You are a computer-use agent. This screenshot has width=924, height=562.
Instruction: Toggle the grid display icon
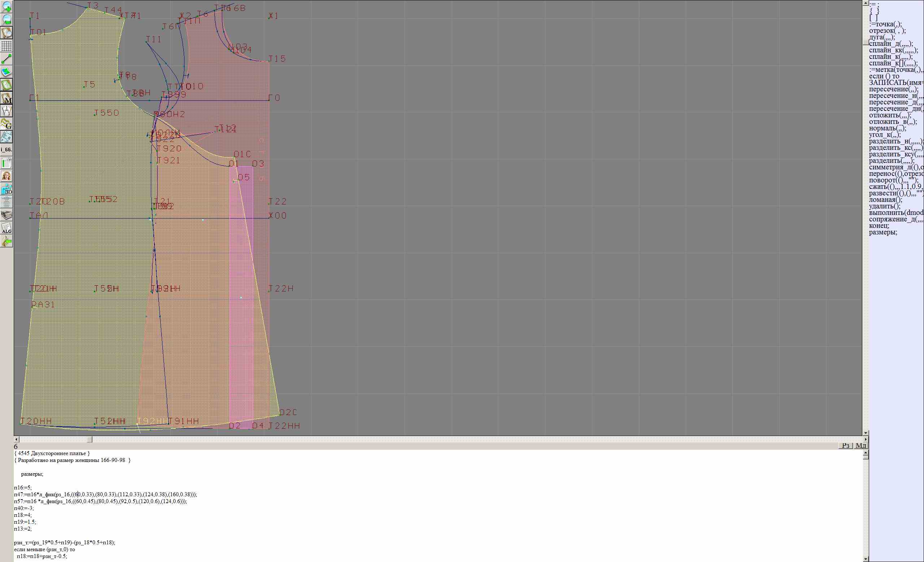tap(6, 46)
